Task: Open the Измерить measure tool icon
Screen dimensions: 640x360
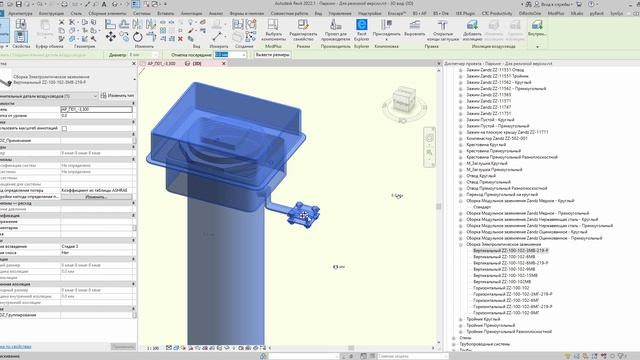Action: tap(218, 37)
